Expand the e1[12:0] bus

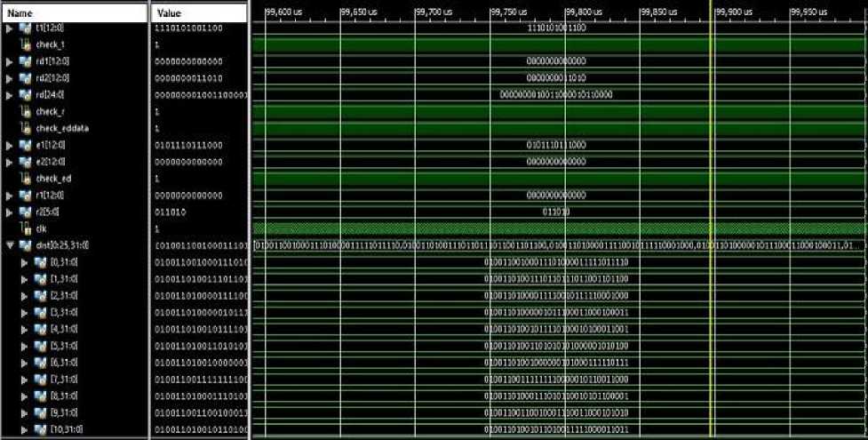[x=10, y=145]
